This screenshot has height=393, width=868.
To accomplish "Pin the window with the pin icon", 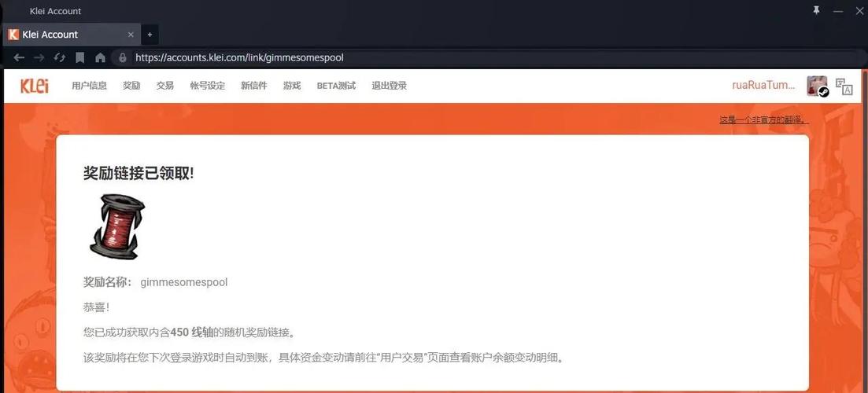I will pyautogui.click(x=816, y=10).
